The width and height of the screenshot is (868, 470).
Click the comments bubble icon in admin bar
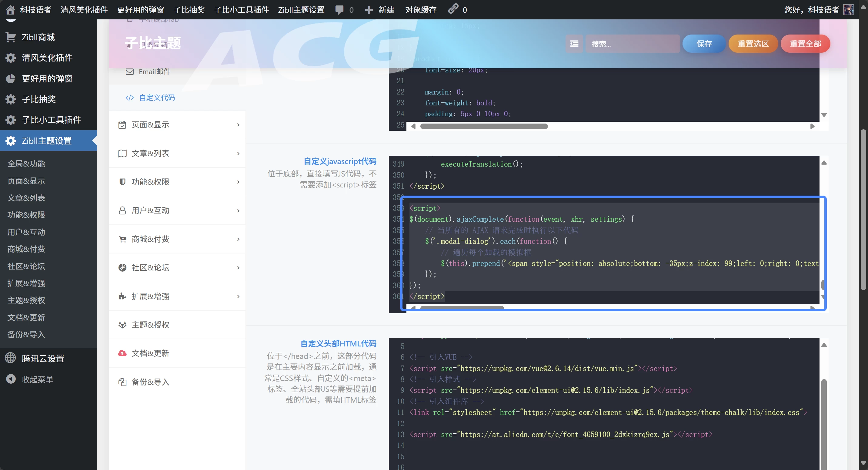(339, 10)
